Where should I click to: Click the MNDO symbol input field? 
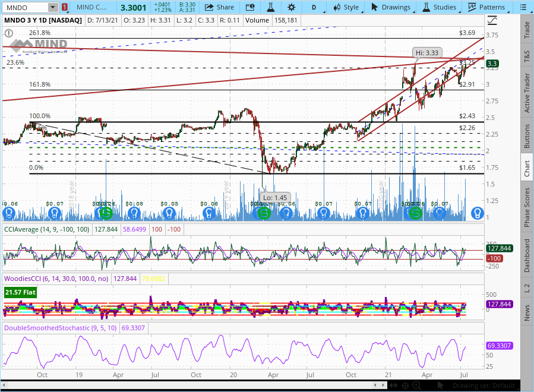[25, 7]
